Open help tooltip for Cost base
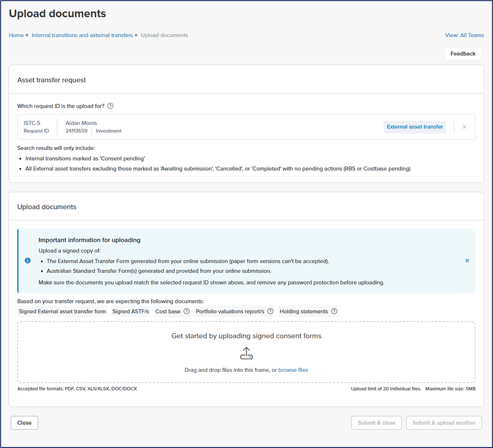Image resolution: width=493 pixels, height=448 pixels. coord(187,312)
